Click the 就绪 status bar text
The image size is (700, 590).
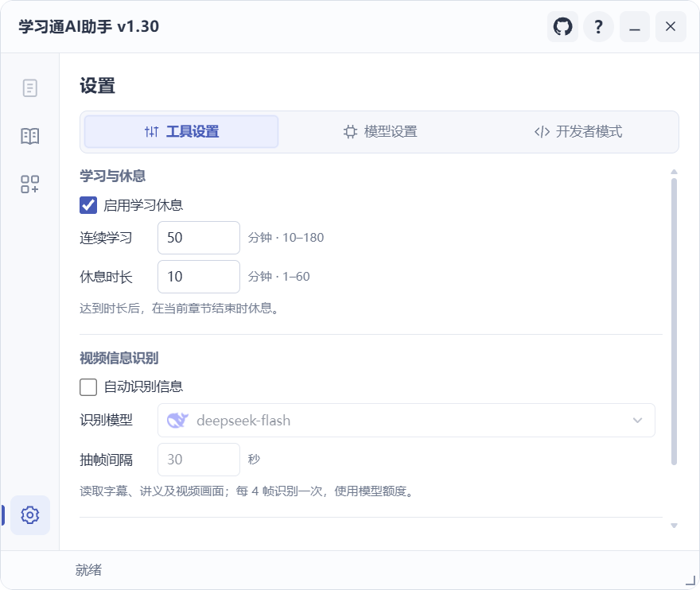pyautogui.click(x=88, y=570)
